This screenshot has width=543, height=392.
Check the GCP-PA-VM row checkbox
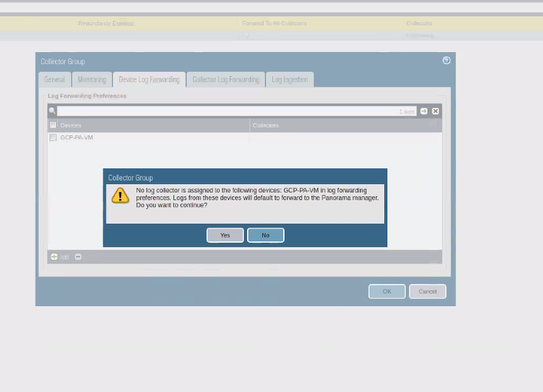click(53, 137)
